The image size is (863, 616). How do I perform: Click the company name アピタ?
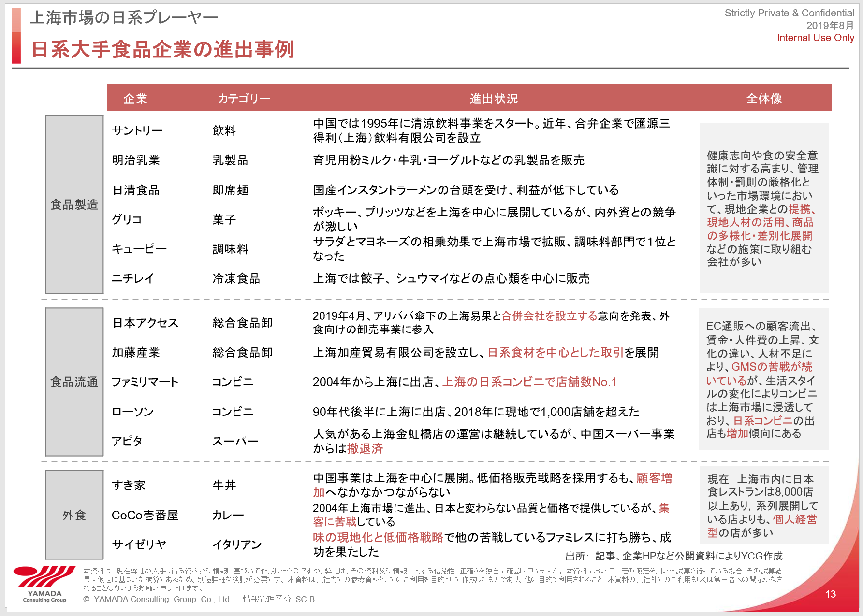[127, 441]
